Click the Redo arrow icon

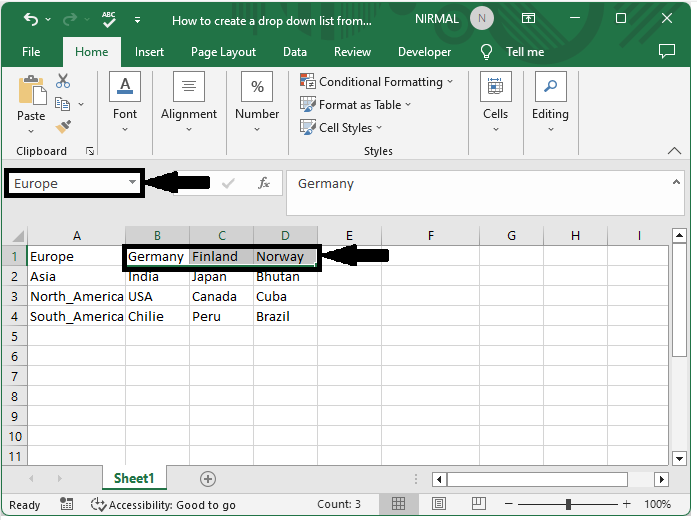pyautogui.click(x=70, y=19)
